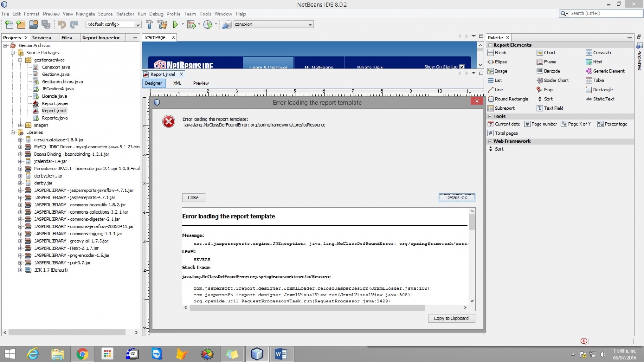This screenshot has width=644, height=362.
Task: Click the New Project toolbar icon
Action: tap(21, 24)
